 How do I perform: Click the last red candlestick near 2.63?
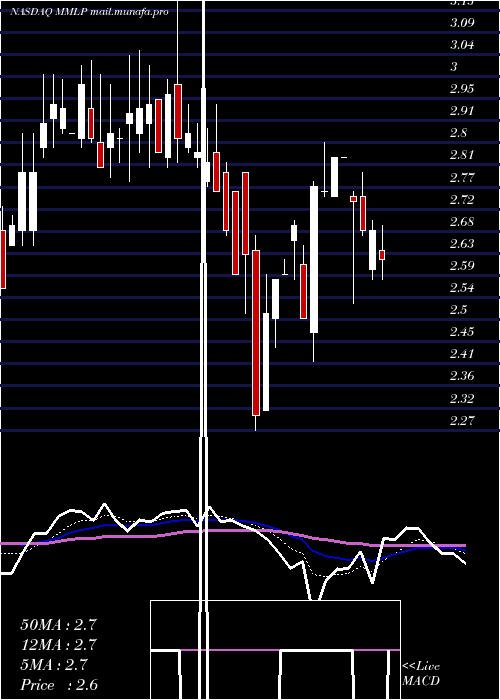click(x=382, y=255)
